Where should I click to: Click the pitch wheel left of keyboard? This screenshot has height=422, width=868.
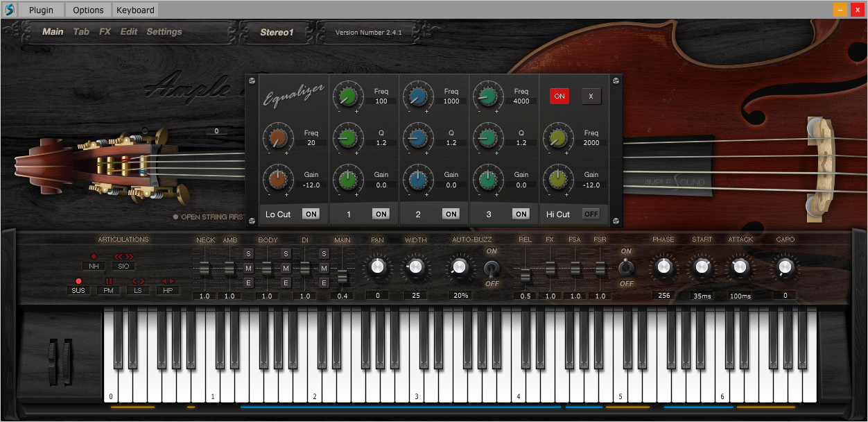tap(53, 362)
